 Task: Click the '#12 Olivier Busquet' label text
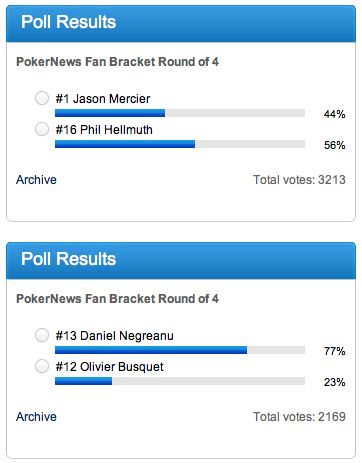109,367
